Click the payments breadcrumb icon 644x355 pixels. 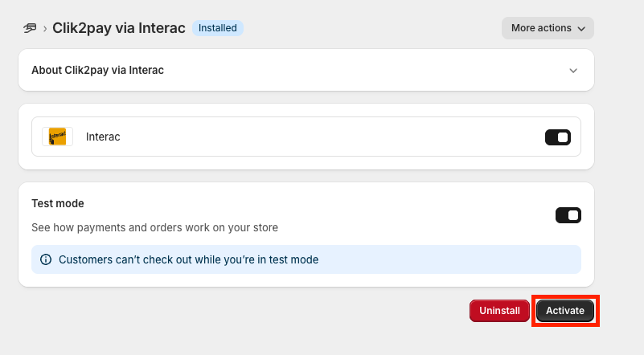[x=30, y=28]
